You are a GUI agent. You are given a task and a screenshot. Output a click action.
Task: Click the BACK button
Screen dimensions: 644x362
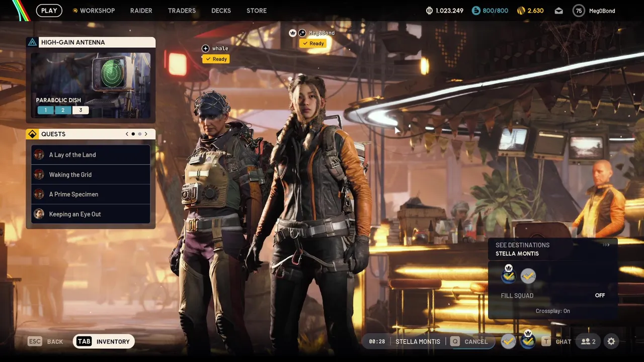point(45,341)
